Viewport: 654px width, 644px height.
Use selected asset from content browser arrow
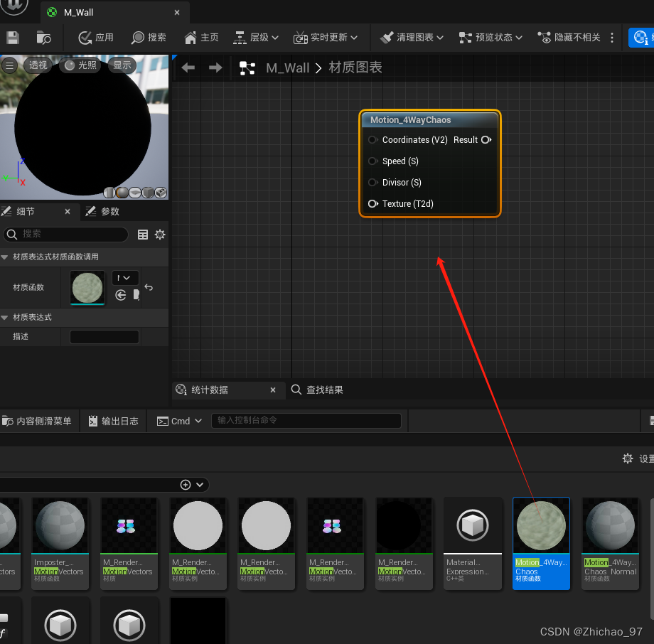121,295
